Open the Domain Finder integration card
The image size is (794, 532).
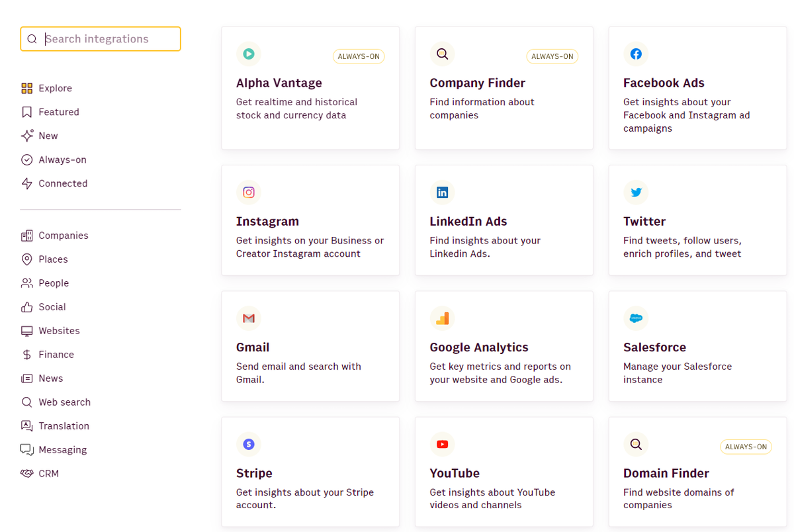pyautogui.click(x=697, y=472)
